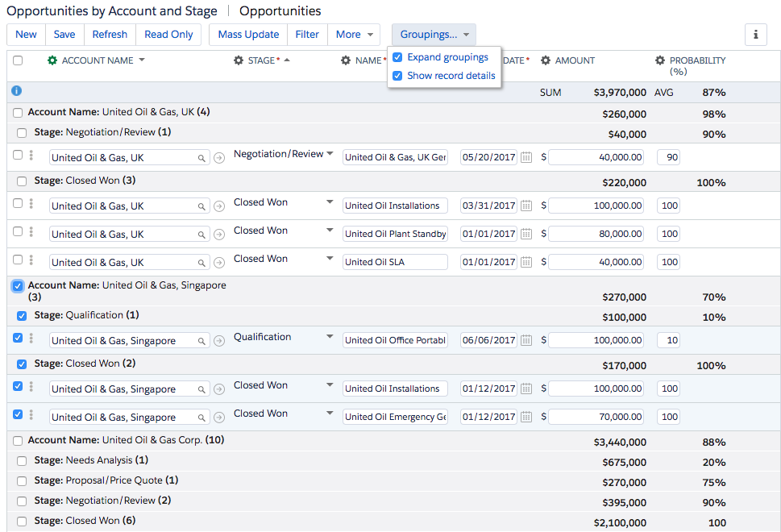Click the 87% average probability value
Image resolution: width=781 pixels, height=532 pixels.
coord(714,92)
